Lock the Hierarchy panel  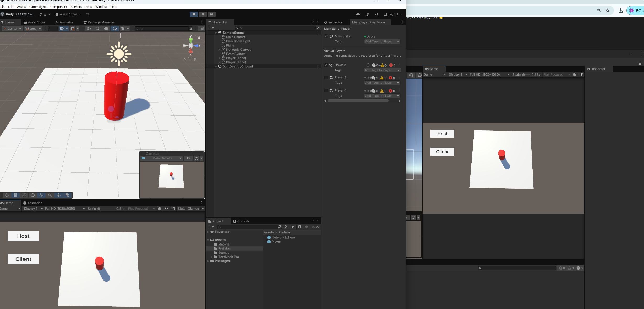coord(313,22)
